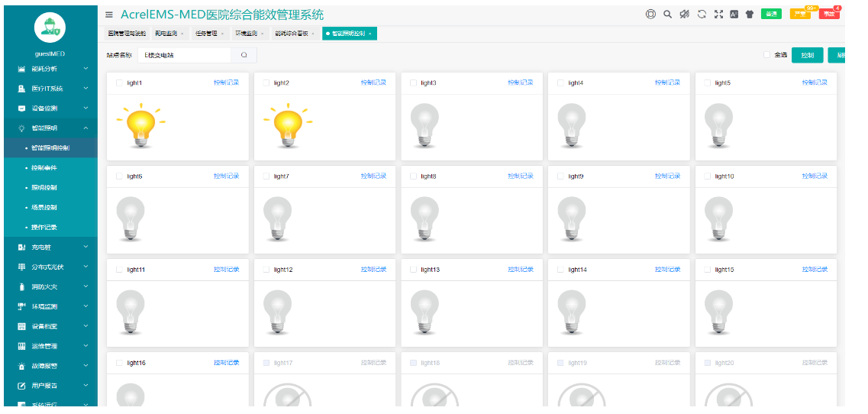The image size is (868, 414).
Task: Enter fullscreen using the expand icon
Action: coord(718,14)
